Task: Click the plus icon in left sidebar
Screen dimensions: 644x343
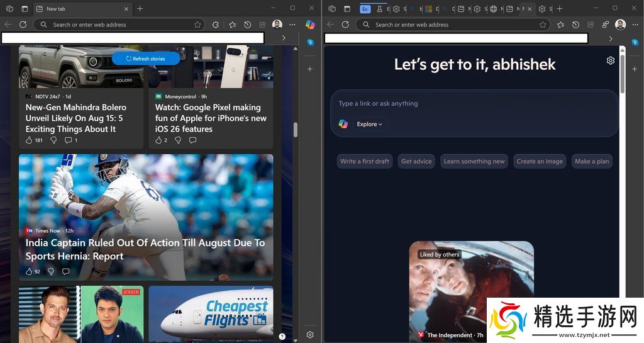Action: (309, 69)
